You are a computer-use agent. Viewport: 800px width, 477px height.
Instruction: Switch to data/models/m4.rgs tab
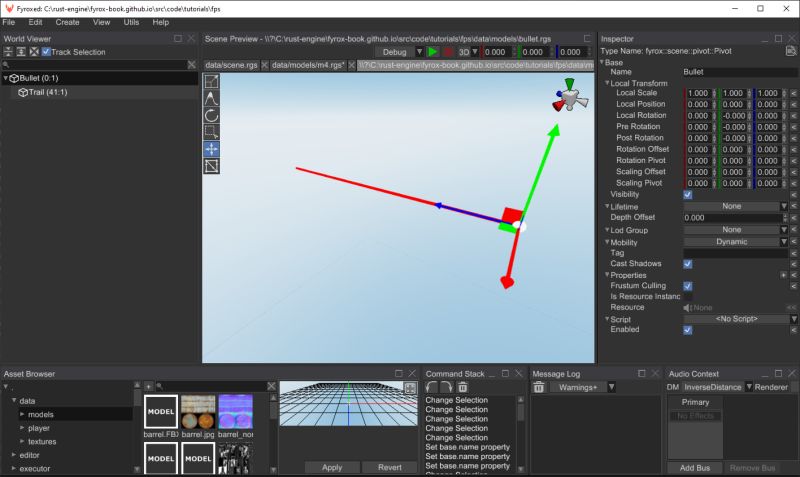tap(308, 65)
